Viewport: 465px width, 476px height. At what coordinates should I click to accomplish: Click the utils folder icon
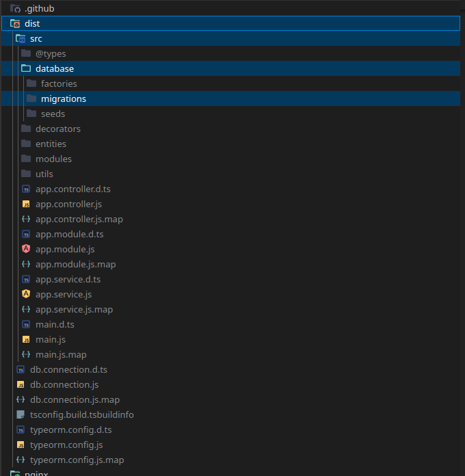tap(26, 174)
